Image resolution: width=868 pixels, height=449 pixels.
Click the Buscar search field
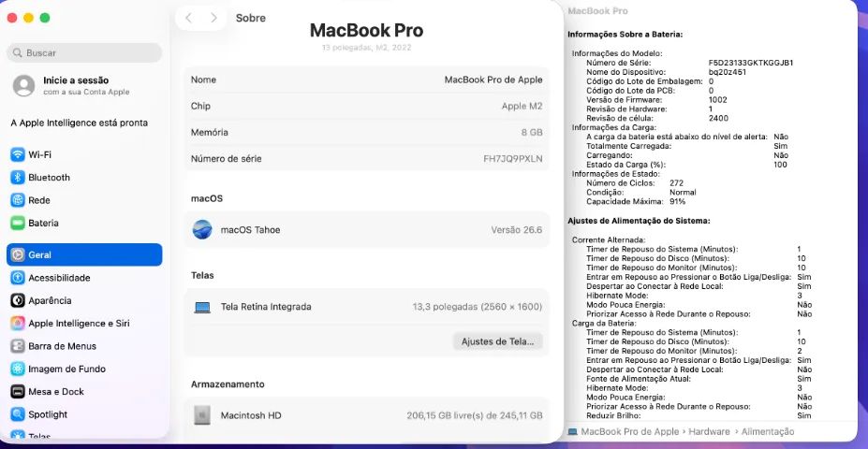(x=84, y=53)
